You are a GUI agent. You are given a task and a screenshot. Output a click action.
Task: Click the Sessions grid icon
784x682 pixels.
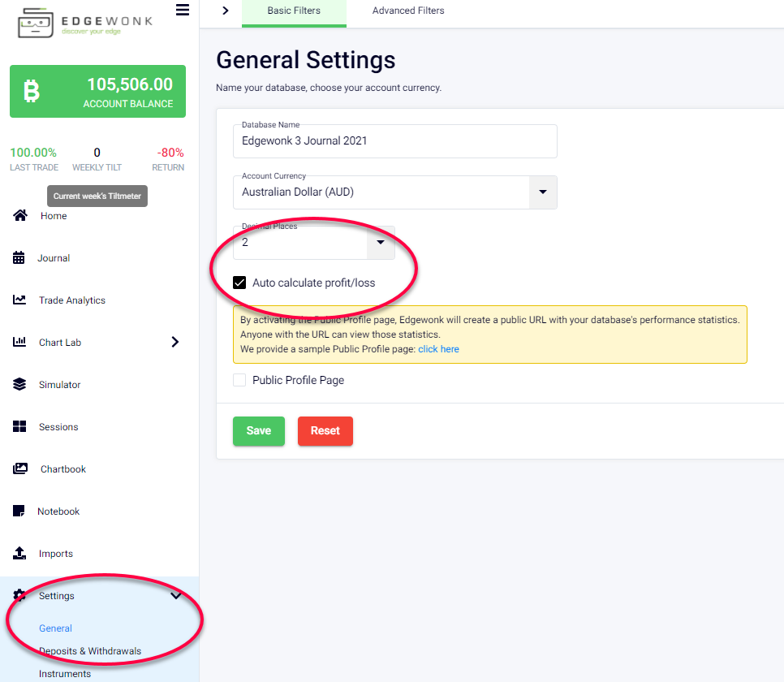click(19, 426)
